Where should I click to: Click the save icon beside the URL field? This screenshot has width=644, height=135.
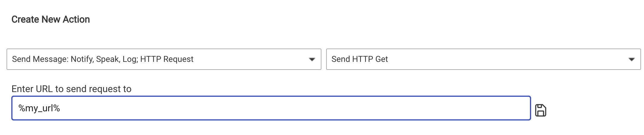click(540, 110)
